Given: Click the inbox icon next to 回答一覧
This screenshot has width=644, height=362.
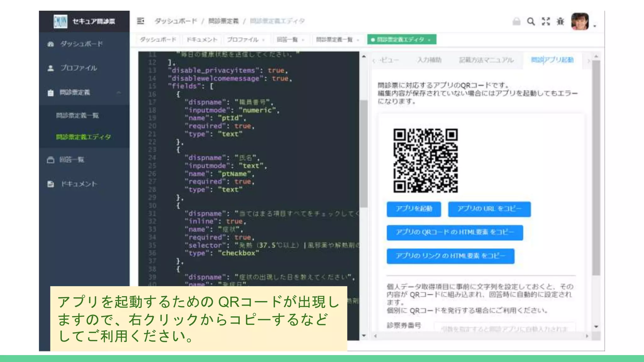Looking at the screenshot, I should pos(50,160).
